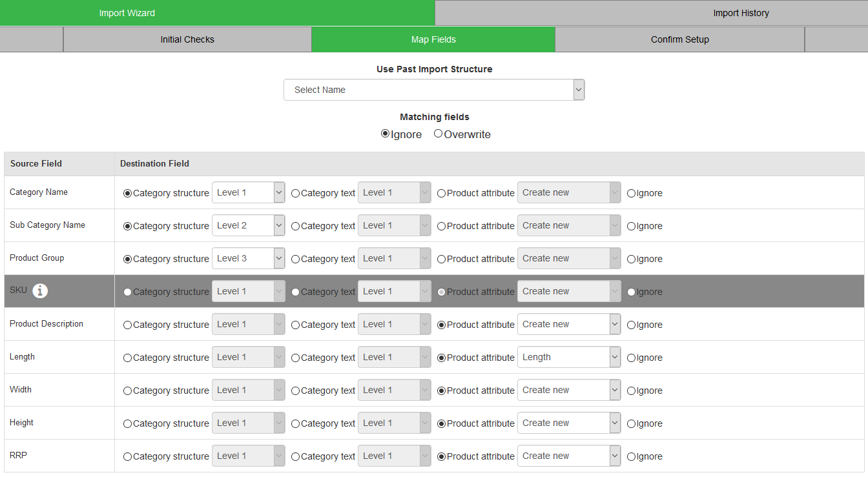Open the Confirm Setup step
This screenshot has width=868, height=477.
pos(680,39)
